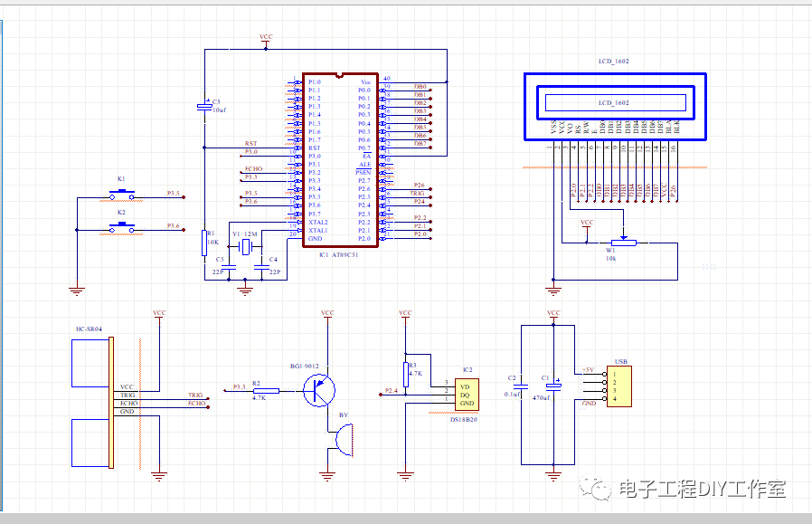Image resolution: width=812 pixels, height=524 pixels.
Task: Click the XTAL2 pin label on the chip
Action: [x=318, y=222]
